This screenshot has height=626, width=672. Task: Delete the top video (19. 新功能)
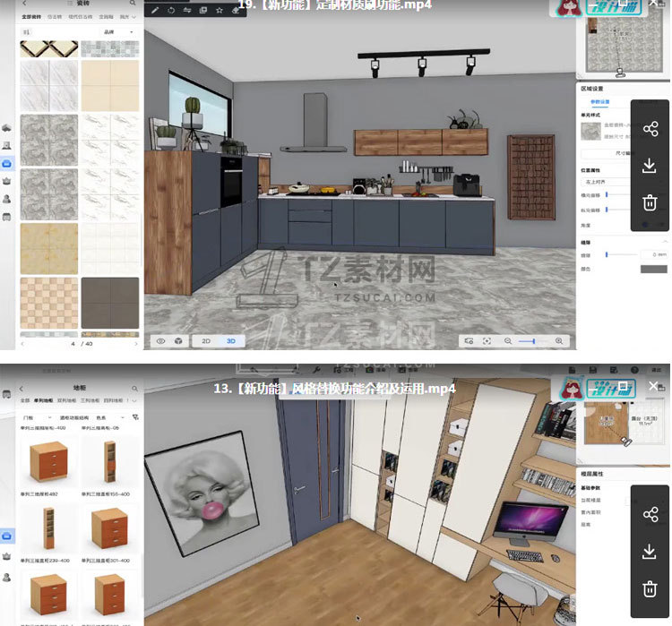point(650,202)
